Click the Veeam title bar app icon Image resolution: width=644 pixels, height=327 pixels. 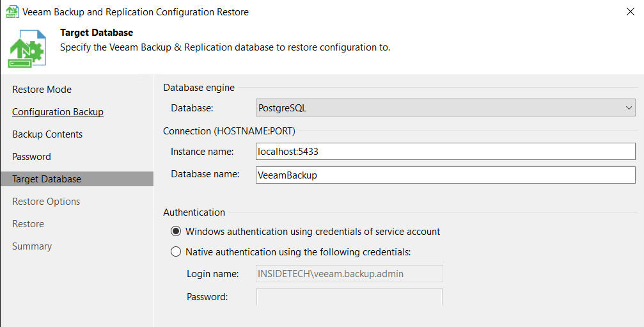[x=12, y=12]
